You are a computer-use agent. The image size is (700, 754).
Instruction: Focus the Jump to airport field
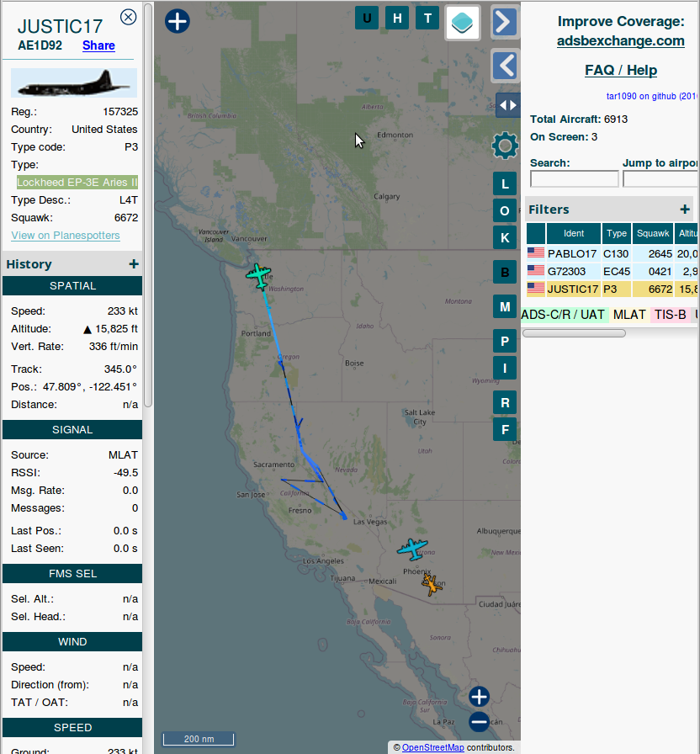661,179
